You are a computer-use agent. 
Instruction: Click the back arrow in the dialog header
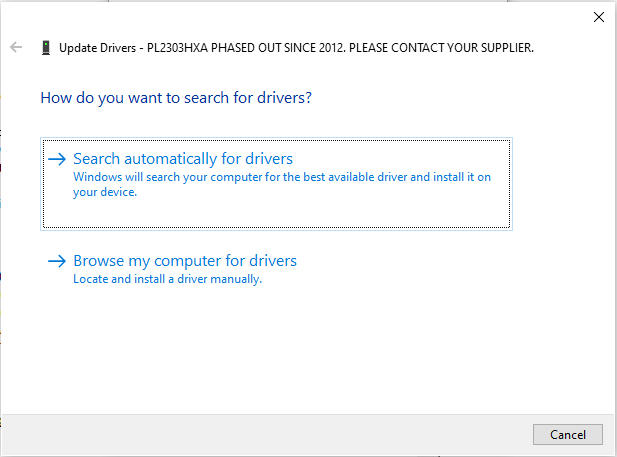[16, 47]
